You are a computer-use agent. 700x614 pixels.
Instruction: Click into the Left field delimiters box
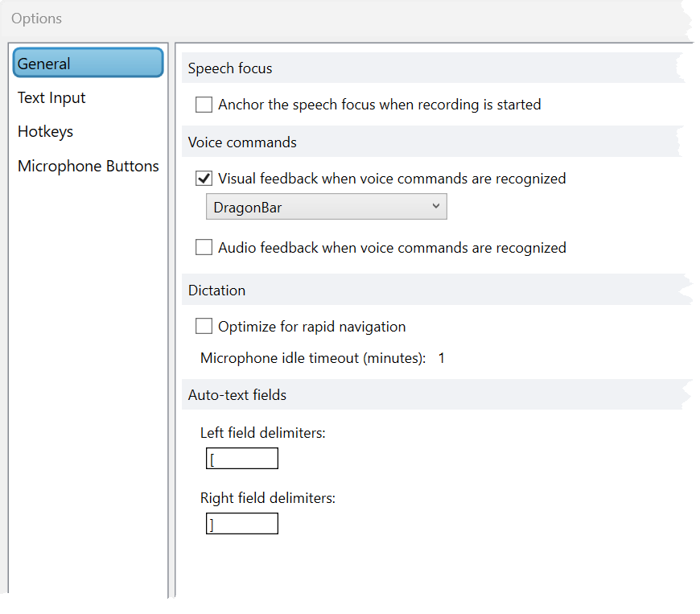tap(242, 459)
